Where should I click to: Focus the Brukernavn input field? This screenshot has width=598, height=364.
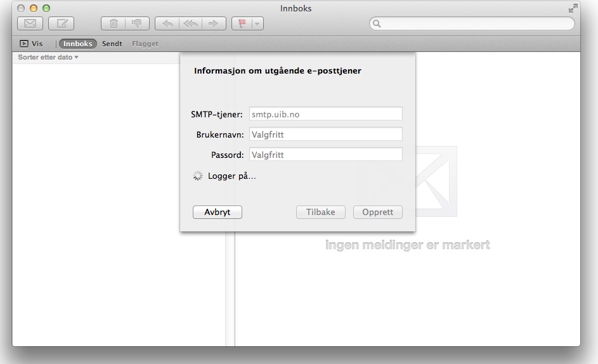(325, 134)
